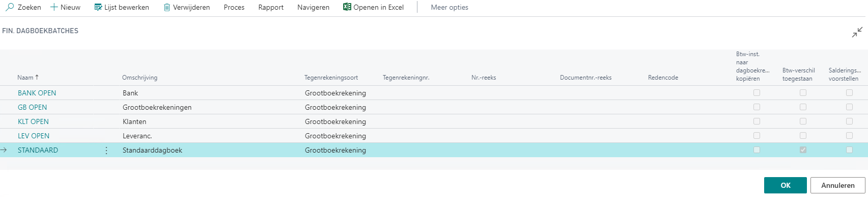
Task: Click the Documentnr.-reeks column header
Action: pyautogui.click(x=586, y=78)
